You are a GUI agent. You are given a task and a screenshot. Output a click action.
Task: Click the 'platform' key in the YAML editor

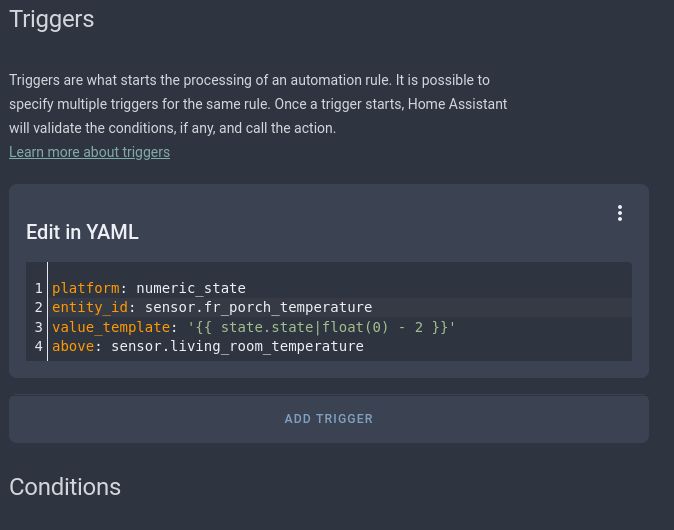(x=85, y=288)
